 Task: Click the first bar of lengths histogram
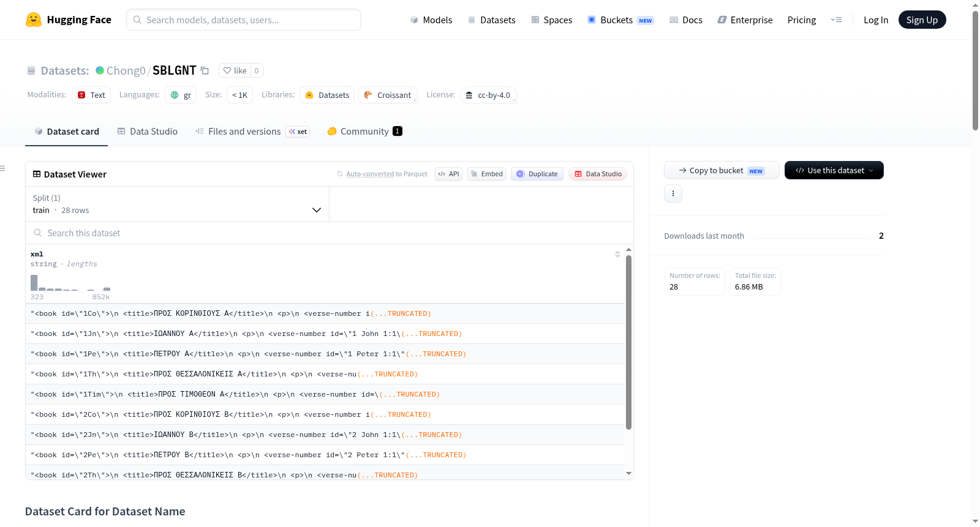pyautogui.click(x=34, y=282)
